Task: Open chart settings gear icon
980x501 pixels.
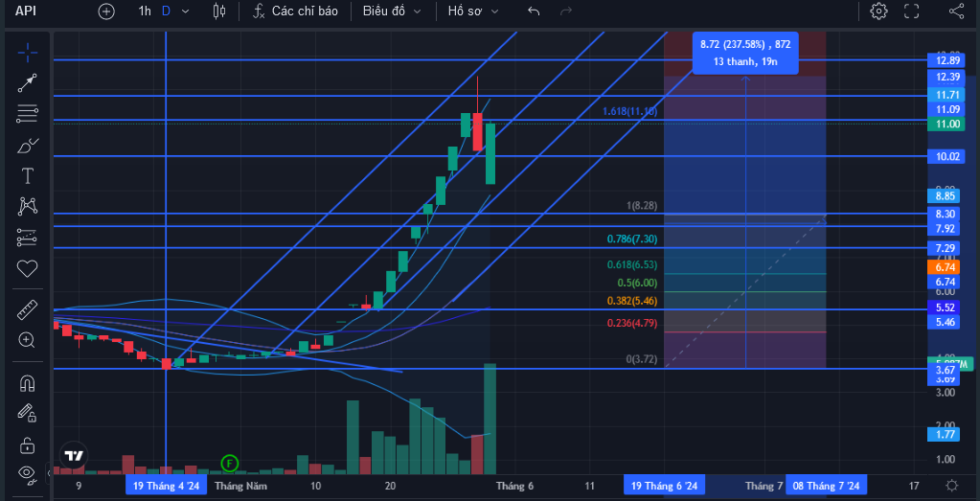Action: [878, 11]
